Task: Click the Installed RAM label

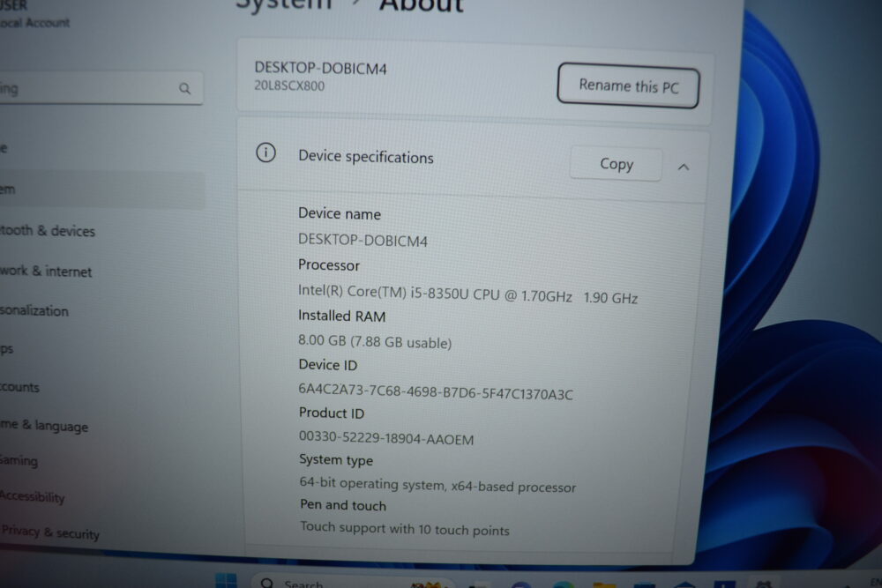Action: [x=341, y=316]
